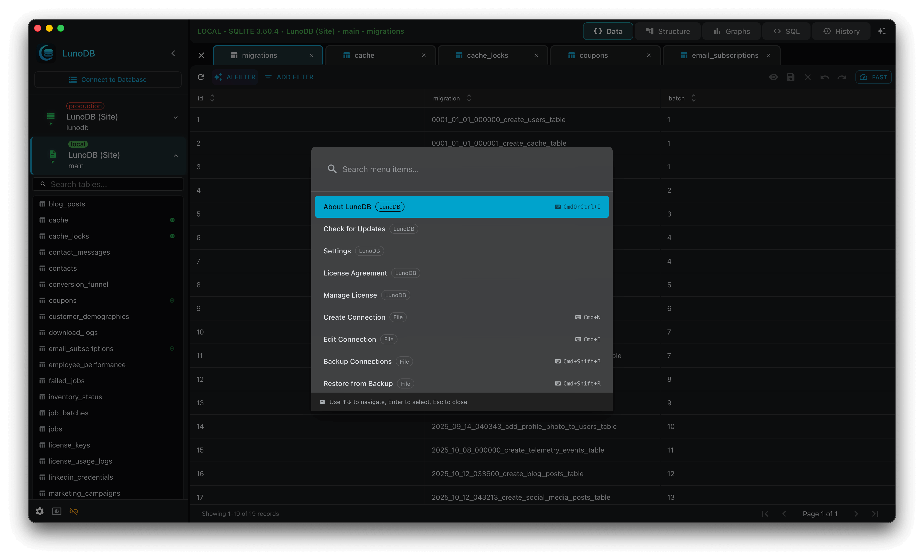
Task: Sort by the id column
Action: (212, 98)
